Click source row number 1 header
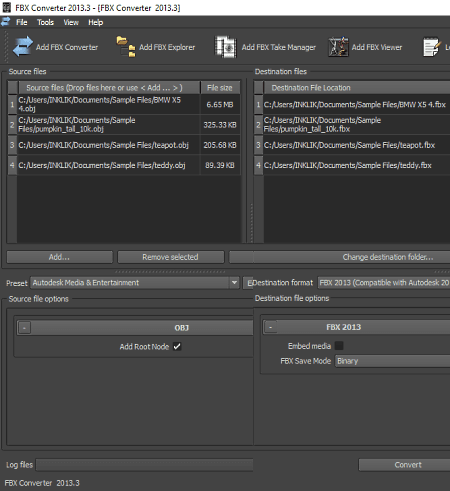Viewport: 450px width, 491px height. pyautogui.click(x=12, y=104)
